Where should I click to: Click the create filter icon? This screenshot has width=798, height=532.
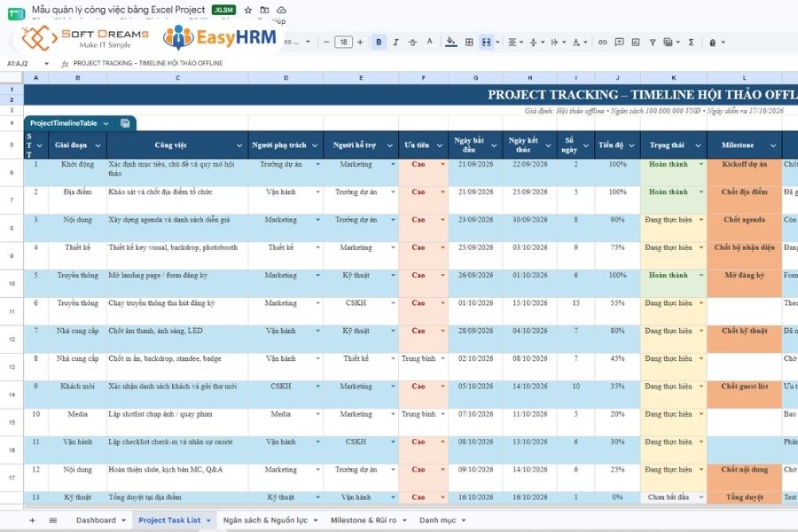[652, 43]
